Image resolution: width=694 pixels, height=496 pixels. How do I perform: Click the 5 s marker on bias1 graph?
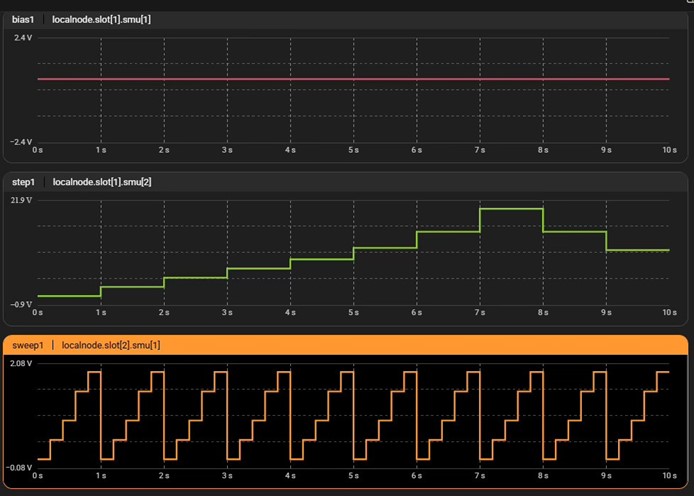[x=353, y=150]
